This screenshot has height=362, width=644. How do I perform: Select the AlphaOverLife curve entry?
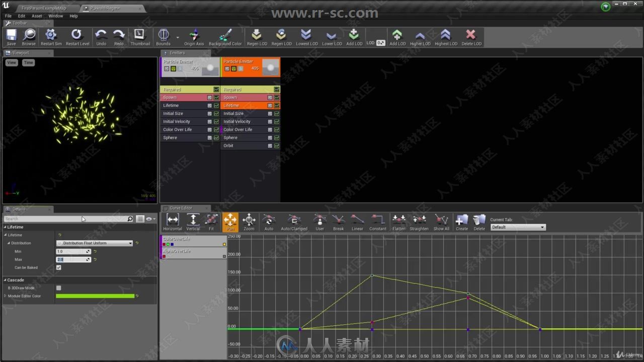(x=194, y=253)
